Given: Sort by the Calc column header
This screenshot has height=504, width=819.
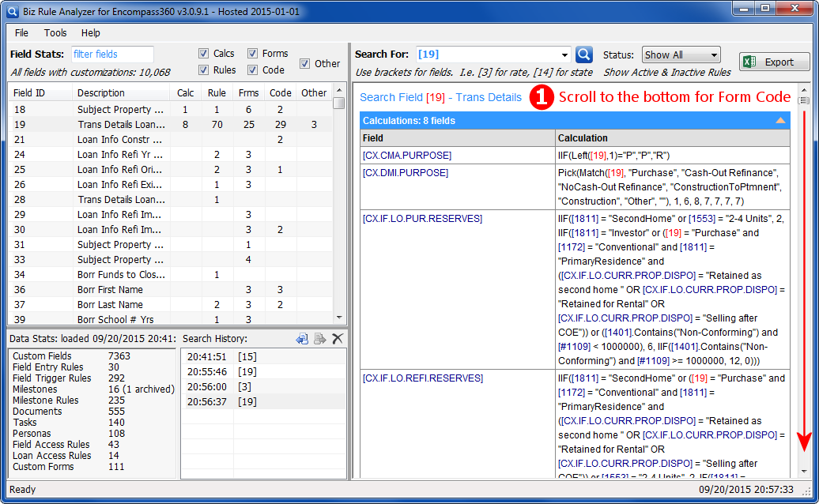Looking at the screenshot, I should tap(186, 93).
